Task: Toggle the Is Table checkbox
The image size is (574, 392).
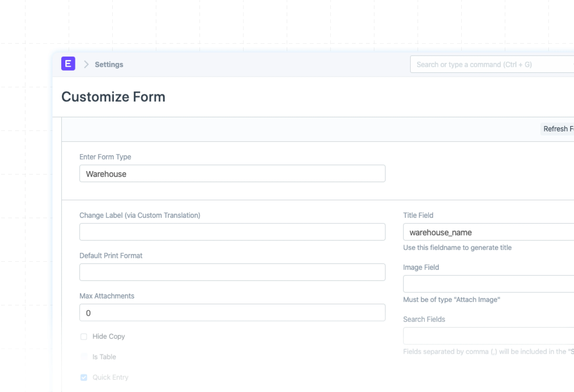Action: pos(84,357)
